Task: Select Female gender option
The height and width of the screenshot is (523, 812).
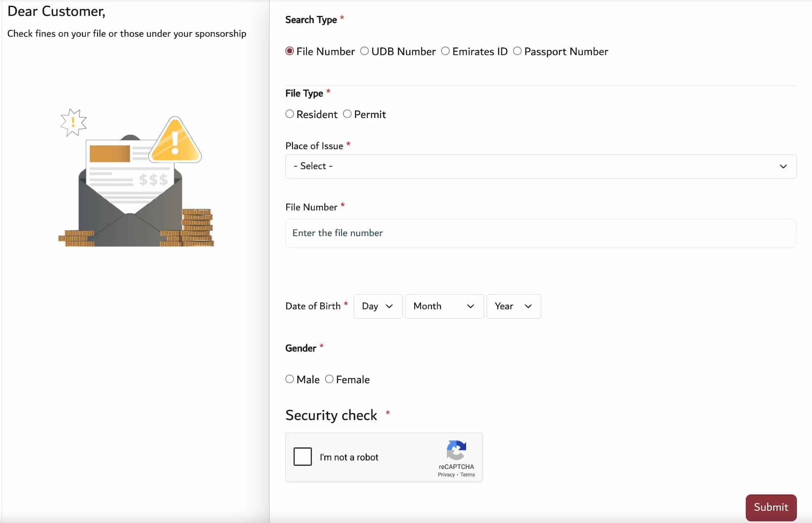Action: (x=328, y=379)
